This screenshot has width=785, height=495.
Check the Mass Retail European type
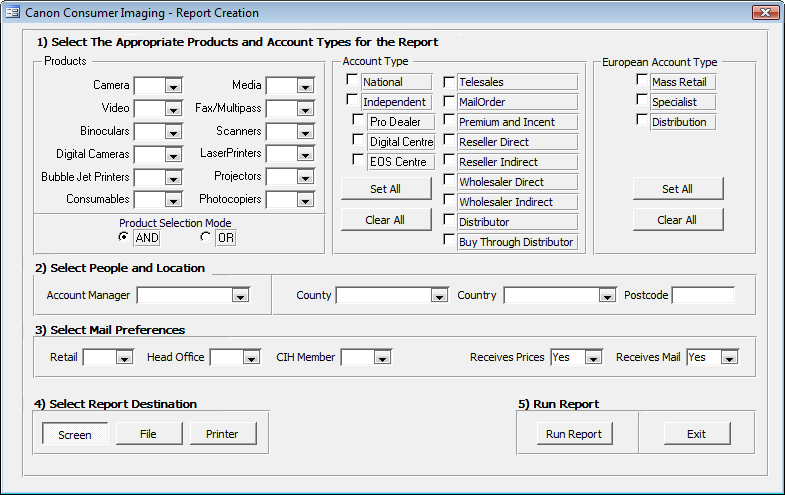(642, 80)
